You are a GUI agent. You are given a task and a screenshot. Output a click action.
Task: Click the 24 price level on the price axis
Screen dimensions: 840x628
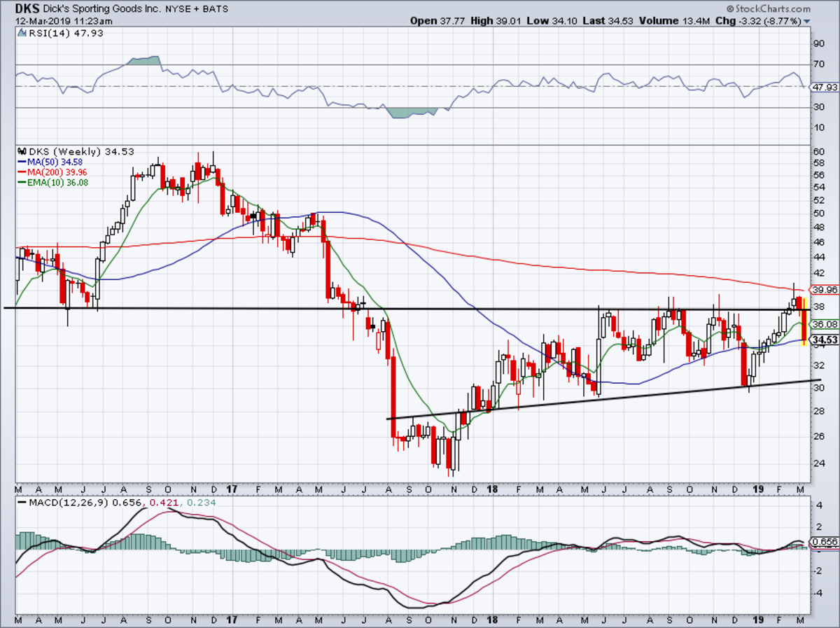click(818, 463)
